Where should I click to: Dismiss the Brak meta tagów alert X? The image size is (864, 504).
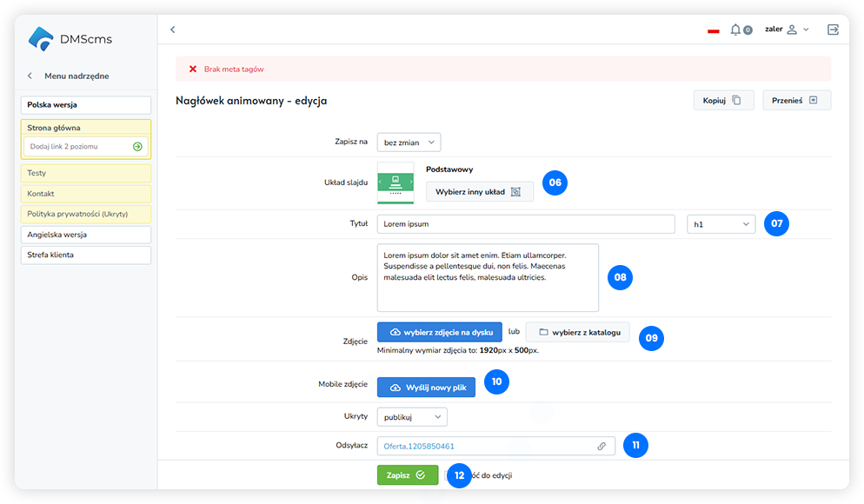(193, 69)
